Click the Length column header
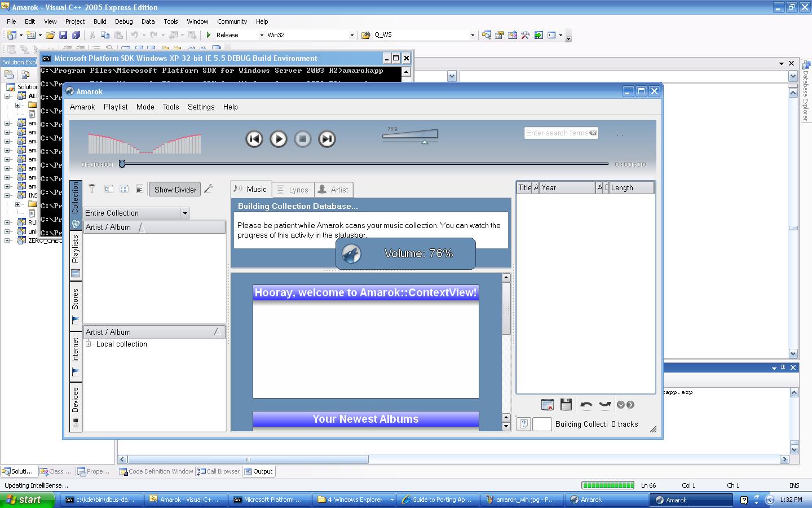 632,187
